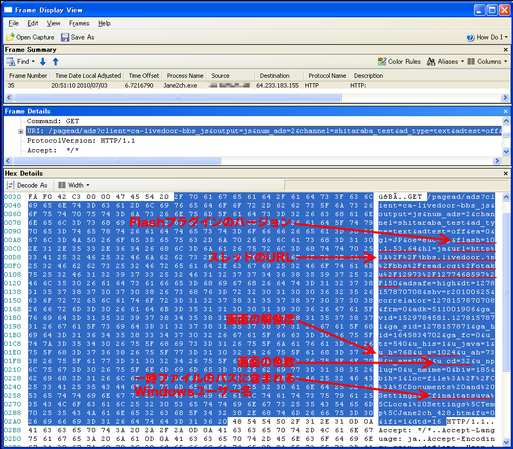
Task: Click Frame Details scroll down arrow
Action: (x=506, y=152)
